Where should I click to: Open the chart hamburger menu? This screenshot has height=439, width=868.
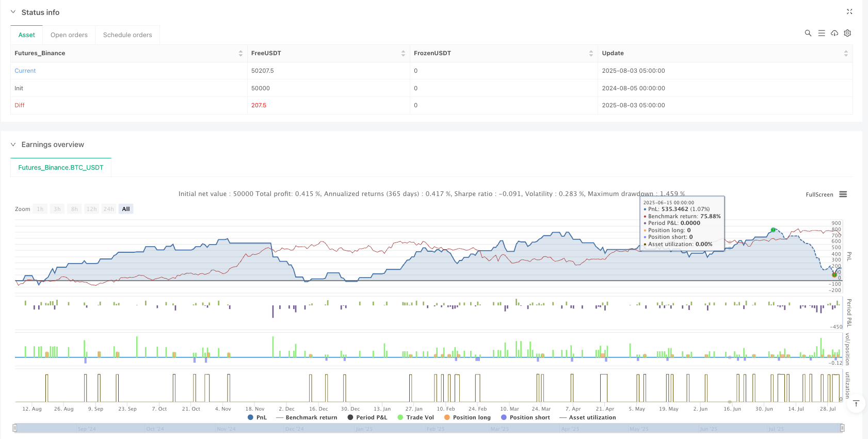pos(843,194)
